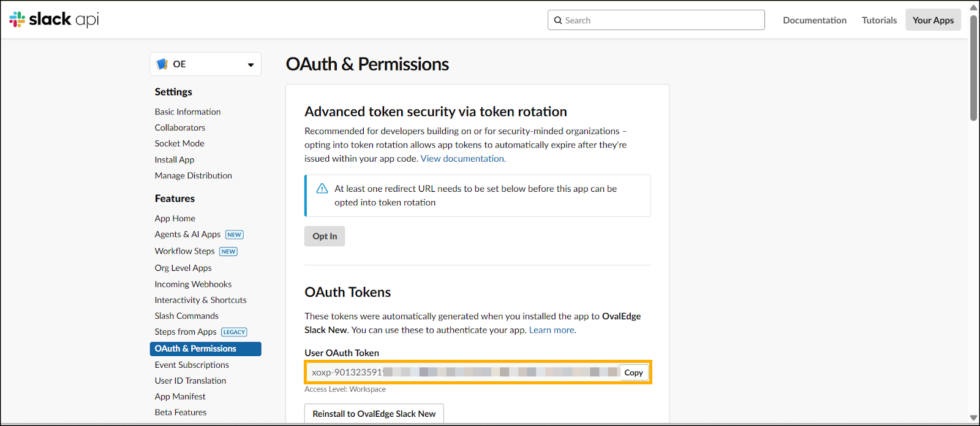Click the LEGACY badge beside Steps from Apps
The width and height of the screenshot is (980, 426).
(234, 332)
